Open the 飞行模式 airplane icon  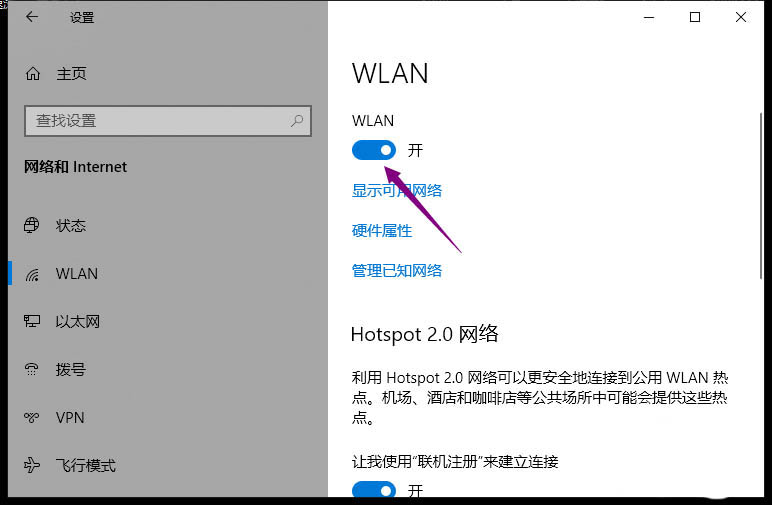[x=32, y=465]
